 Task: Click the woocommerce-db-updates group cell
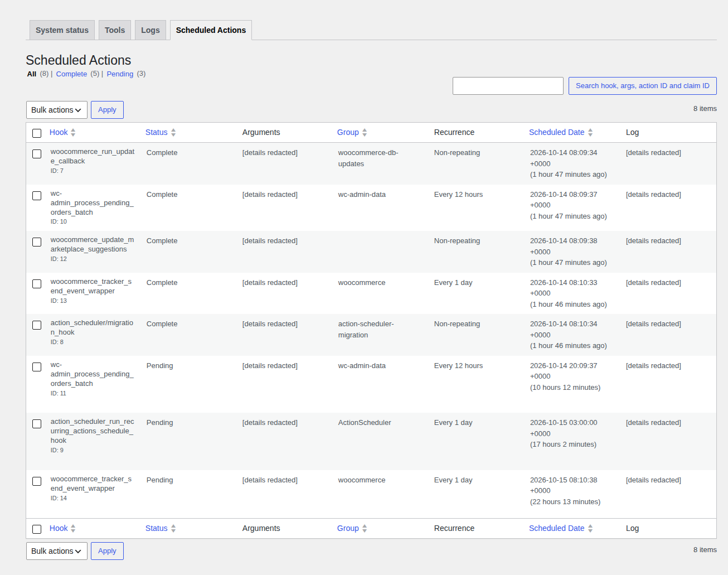coord(368,158)
